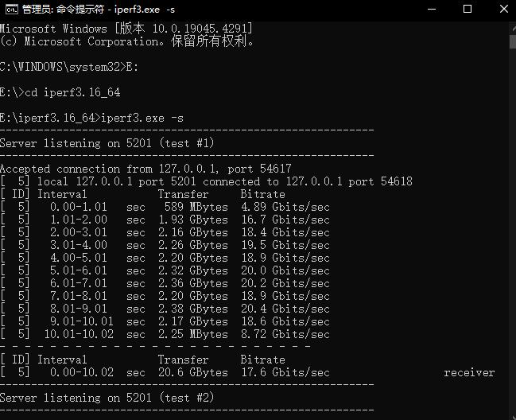Click the '1.93 GBytes' transfer value
Image resolution: width=516 pixels, height=420 pixels.
193,220
